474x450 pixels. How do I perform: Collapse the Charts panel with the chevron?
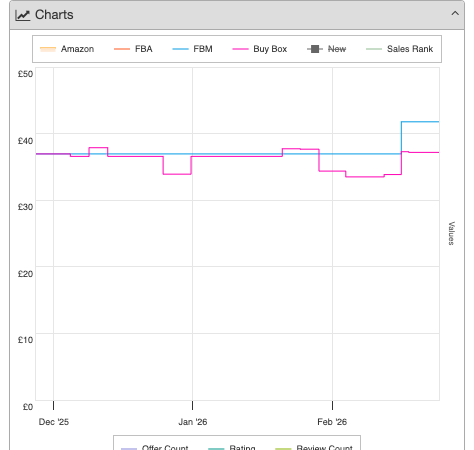coord(455,14)
